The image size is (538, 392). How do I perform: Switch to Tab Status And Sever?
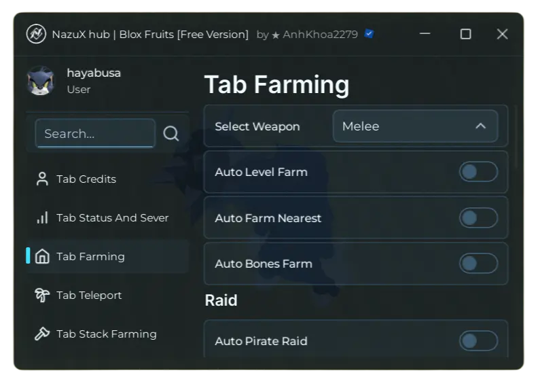(112, 218)
